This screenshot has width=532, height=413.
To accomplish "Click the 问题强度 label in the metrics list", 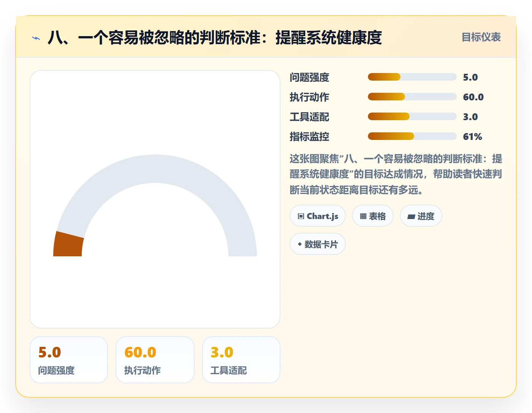I will point(309,77).
